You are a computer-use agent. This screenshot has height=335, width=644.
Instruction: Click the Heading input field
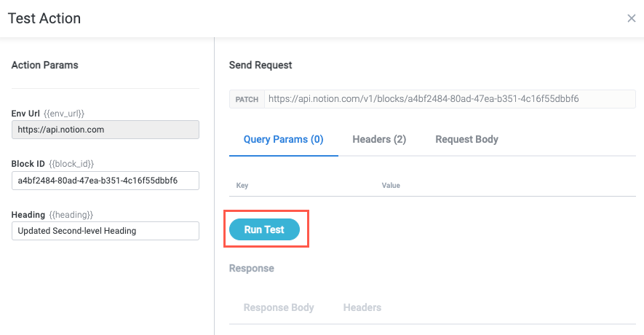point(106,231)
